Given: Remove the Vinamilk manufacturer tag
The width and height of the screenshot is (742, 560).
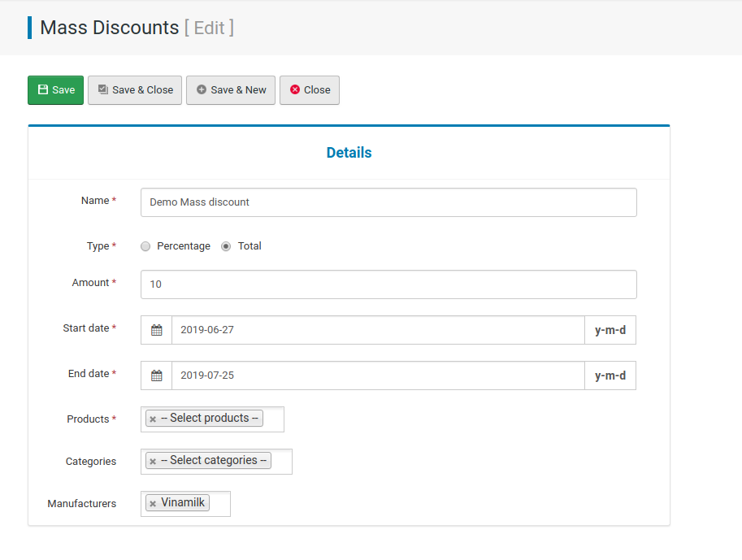Looking at the screenshot, I should [153, 504].
